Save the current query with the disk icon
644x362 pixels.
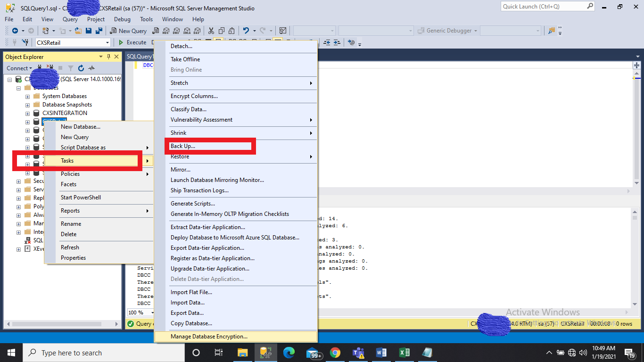[x=89, y=31]
